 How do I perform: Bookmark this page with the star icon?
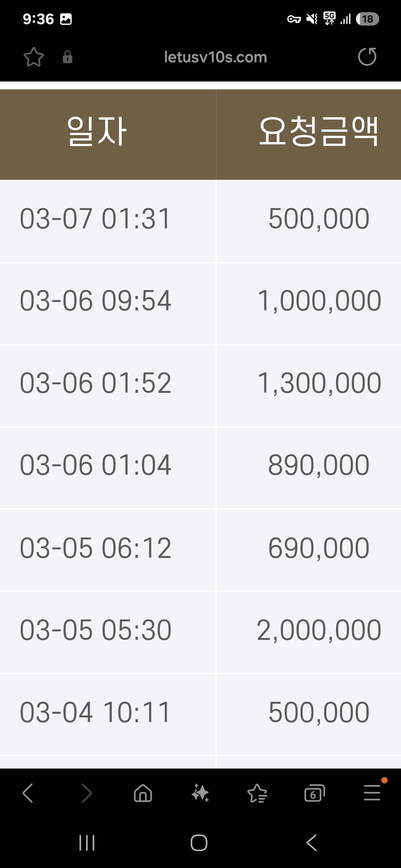click(x=34, y=57)
